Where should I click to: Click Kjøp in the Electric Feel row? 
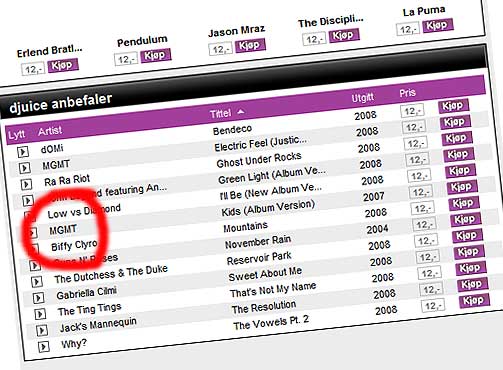[455, 122]
